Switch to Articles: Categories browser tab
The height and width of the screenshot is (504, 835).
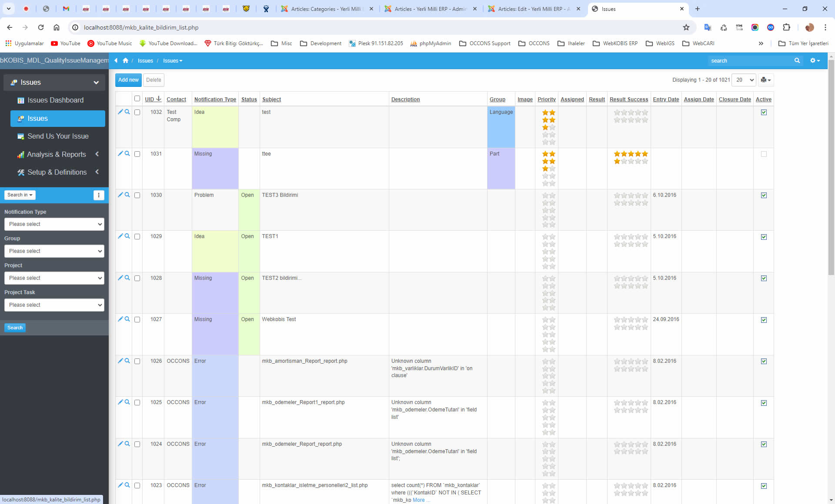point(326,9)
